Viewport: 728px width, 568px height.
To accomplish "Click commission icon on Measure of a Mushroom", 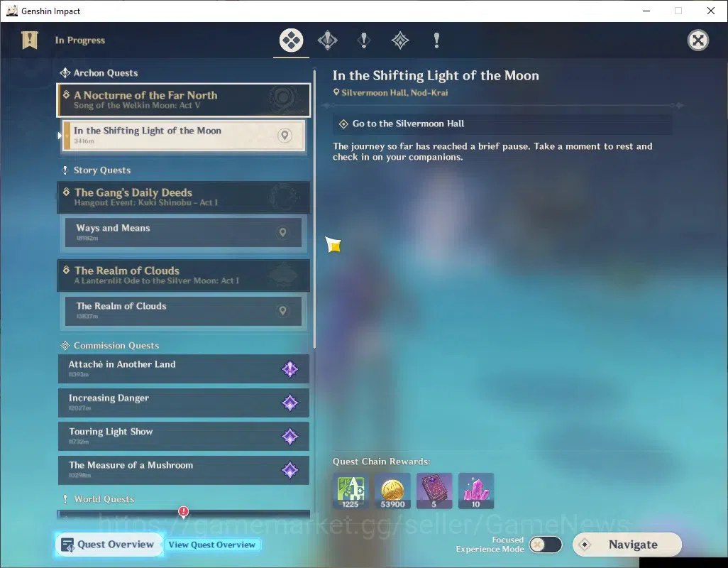I will point(289,470).
